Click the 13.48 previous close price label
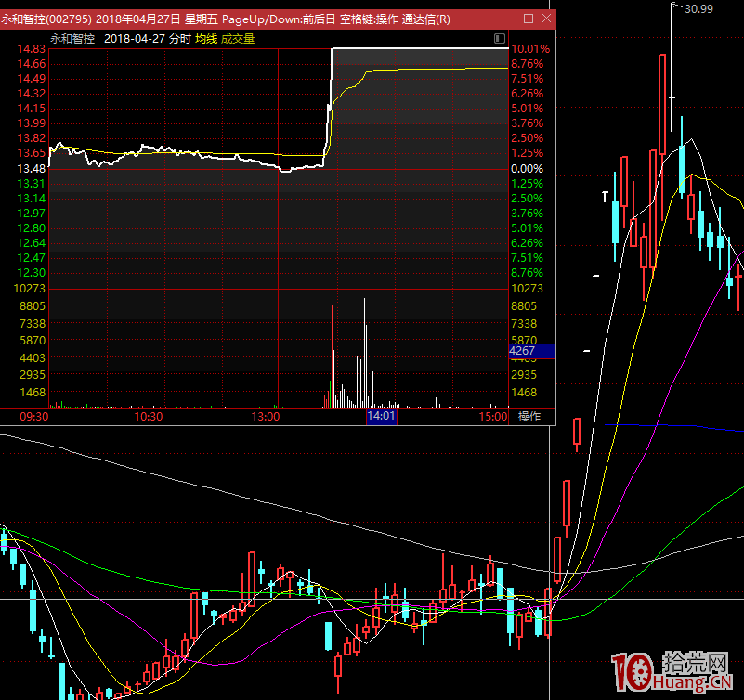The width and height of the screenshot is (744, 700). pyautogui.click(x=33, y=168)
